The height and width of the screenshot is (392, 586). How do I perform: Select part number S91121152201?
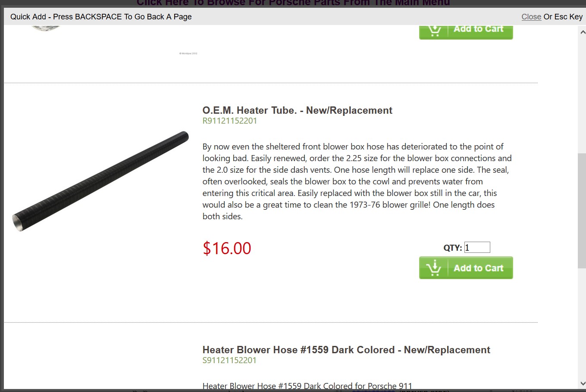[x=229, y=361]
